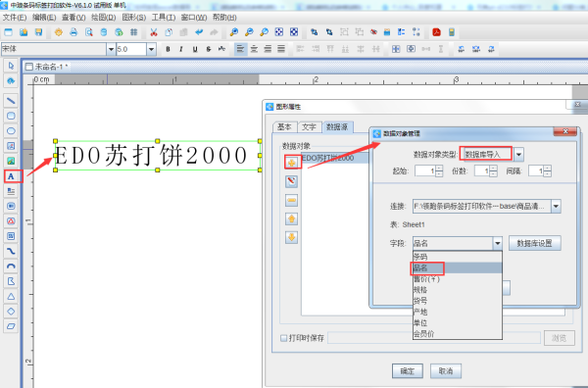Click the zoom in magnifier icon
Viewport: 588px width, 388px height.
point(234,32)
